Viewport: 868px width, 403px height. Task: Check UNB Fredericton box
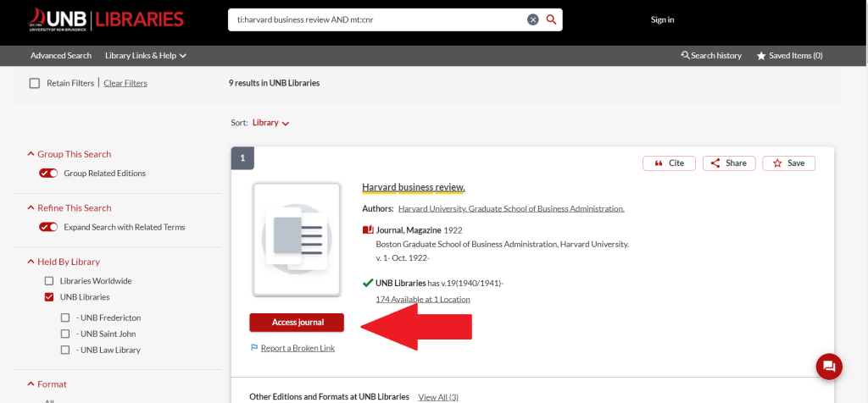point(65,317)
